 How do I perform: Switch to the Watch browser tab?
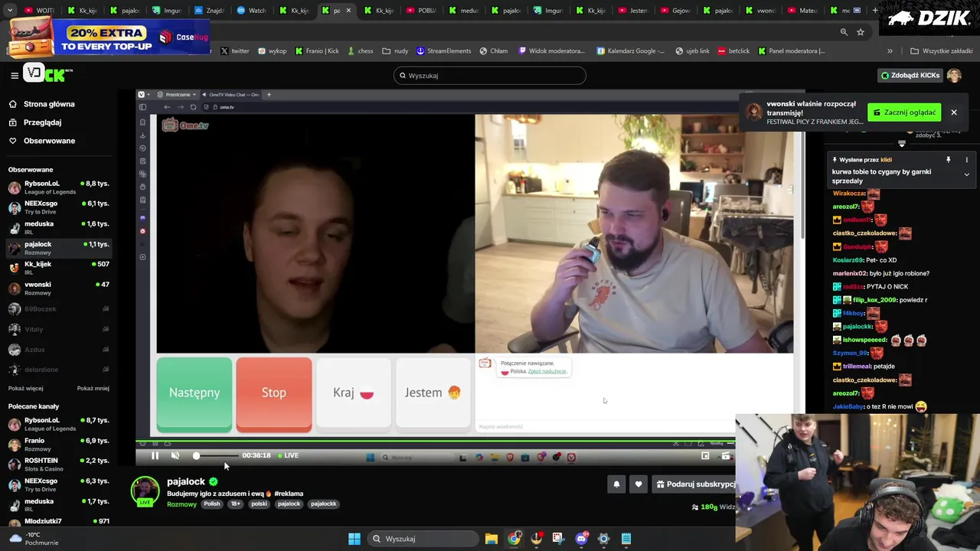pyautogui.click(x=252, y=11)
